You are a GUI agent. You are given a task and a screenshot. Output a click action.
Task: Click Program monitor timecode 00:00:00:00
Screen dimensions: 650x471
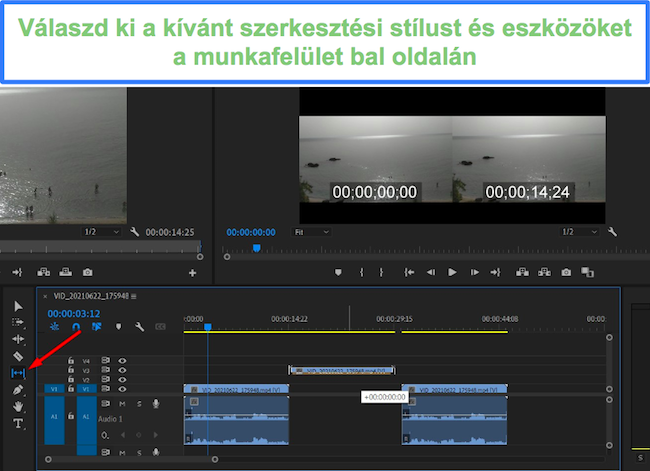coord(251,232)
